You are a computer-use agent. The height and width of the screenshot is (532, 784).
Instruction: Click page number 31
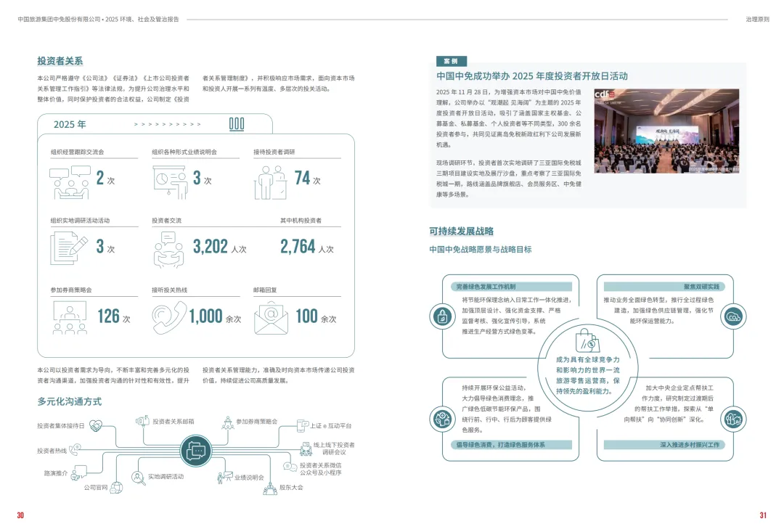[x=763, y=515]
